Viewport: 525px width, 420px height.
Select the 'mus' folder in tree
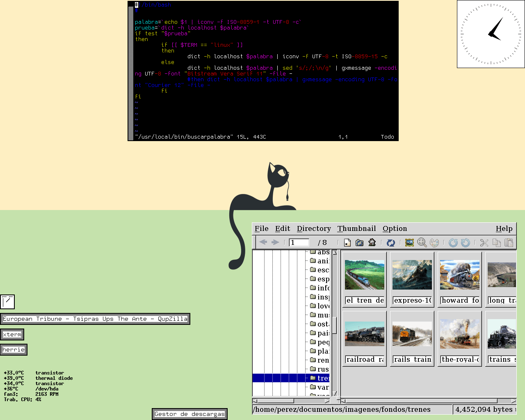click(322, 315)
